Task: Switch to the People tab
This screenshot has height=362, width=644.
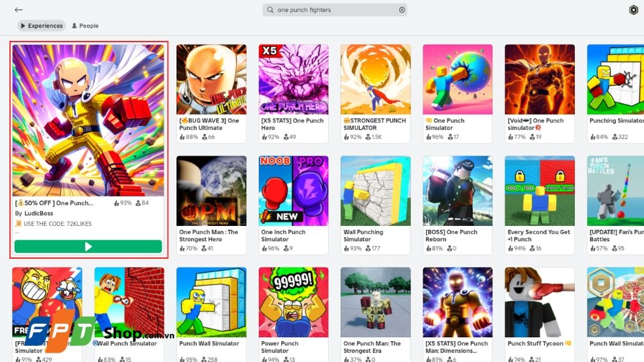Action: 85,25
